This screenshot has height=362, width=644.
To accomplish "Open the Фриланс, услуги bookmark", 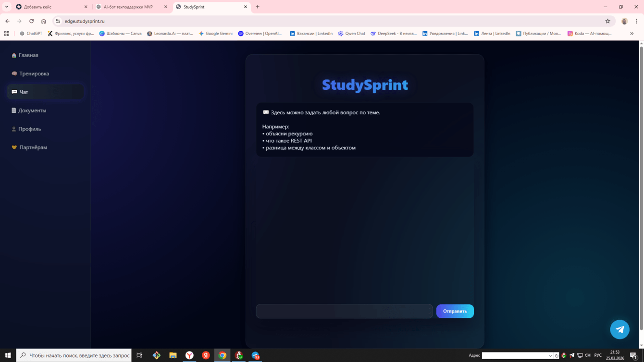I will (x=71, y=34).
